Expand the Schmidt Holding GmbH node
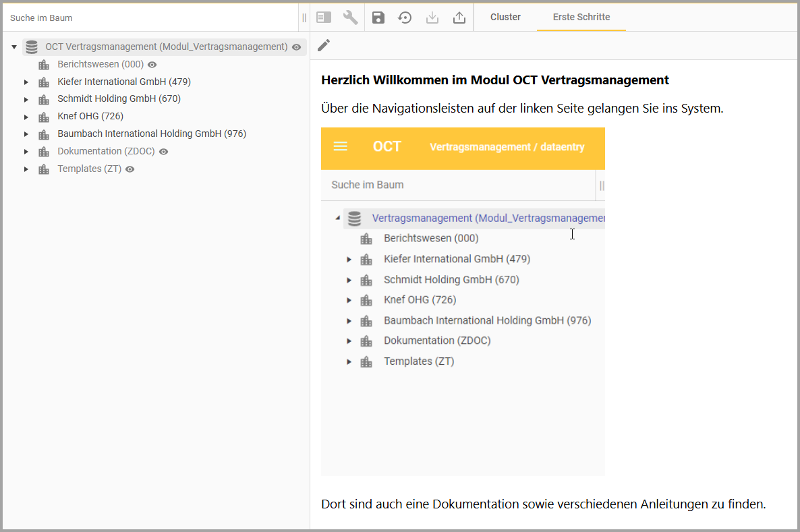The image size is (800, 532). pyautogui.click(x=26, y=100)
